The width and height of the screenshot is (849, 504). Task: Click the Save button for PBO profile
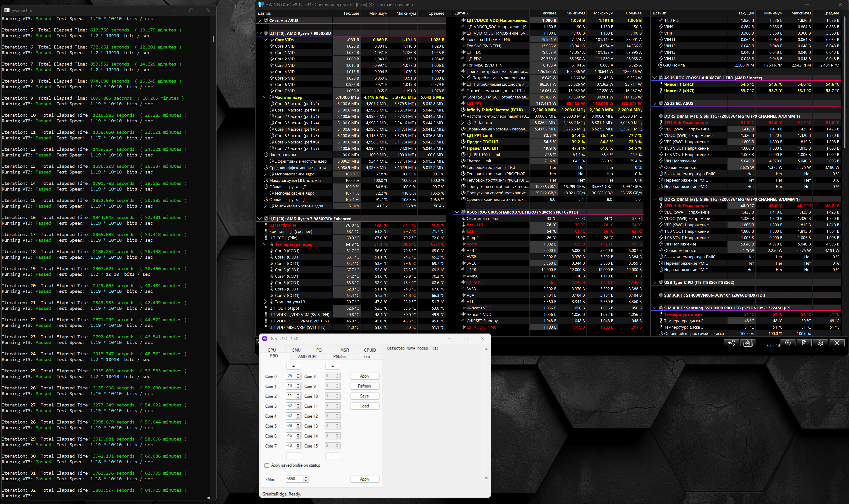[364, 396]
